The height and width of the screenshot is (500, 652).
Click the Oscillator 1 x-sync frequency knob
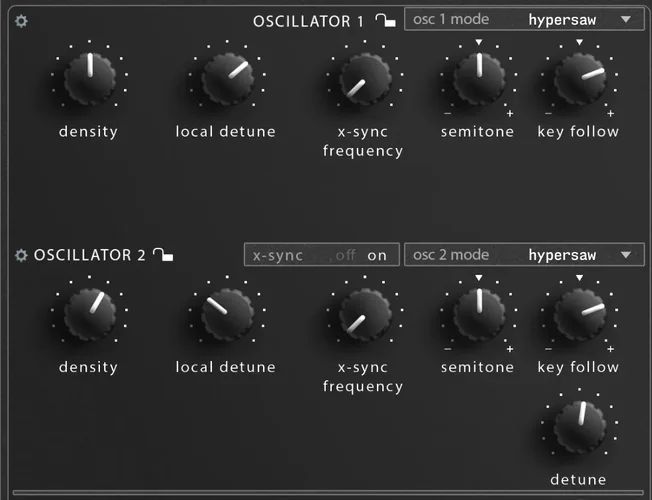pos(365,78)
